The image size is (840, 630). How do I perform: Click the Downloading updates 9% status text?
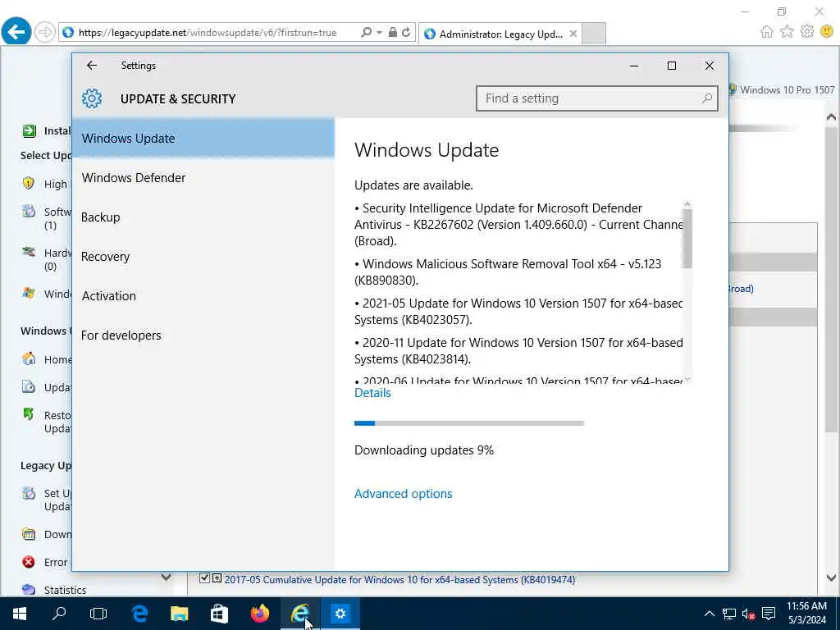424,450
